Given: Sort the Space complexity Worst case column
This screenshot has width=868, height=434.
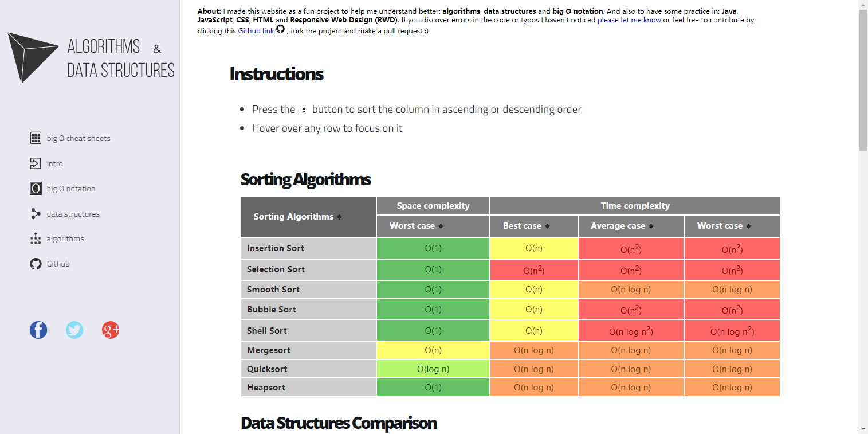Looking at the screenshot, I should (441, 226).
